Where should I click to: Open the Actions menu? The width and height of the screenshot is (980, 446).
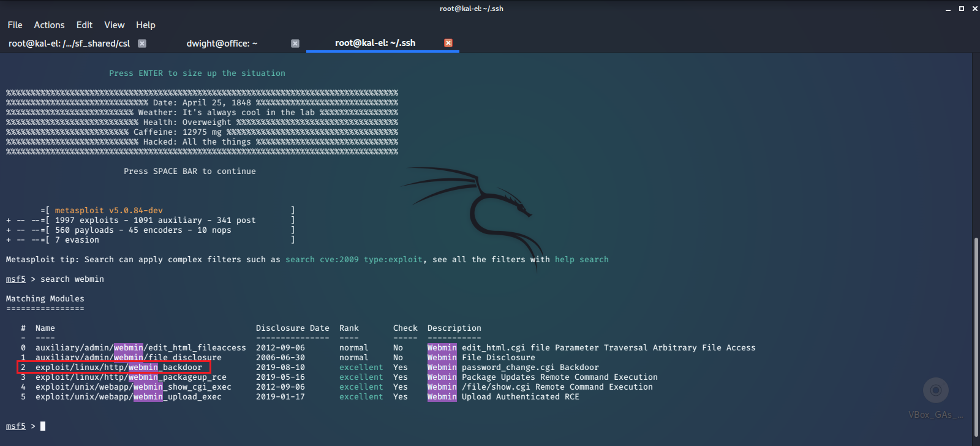tap(49, 25)
